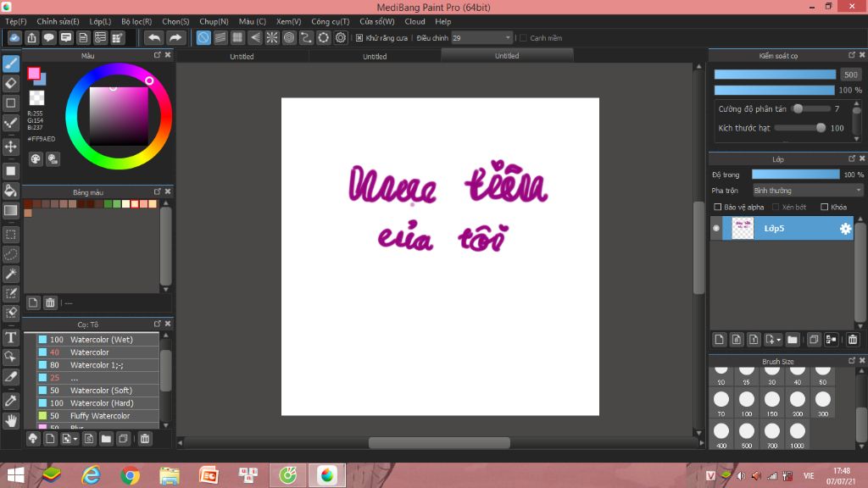This screenshot has height=488, width=868.
Task: Click the Redo arrow
Action: coord(175,37)
